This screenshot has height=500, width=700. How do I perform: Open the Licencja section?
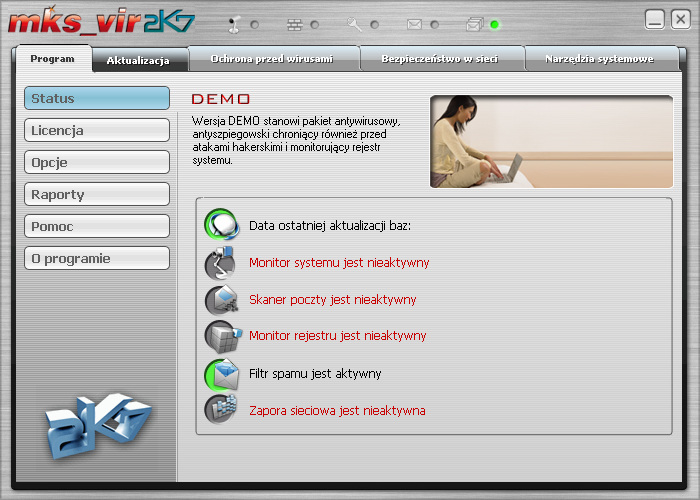pos(97,130)
